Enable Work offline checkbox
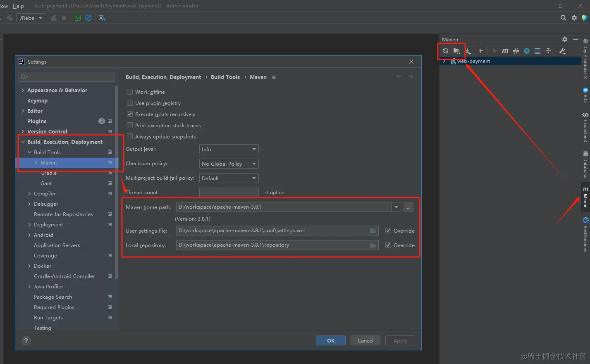The height and width of the screenshot is (364, 590). coord(130,92)
